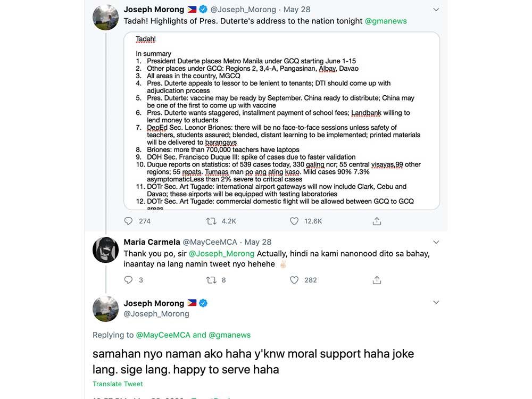The image size is (532, 399).
Task: Open @Joseph_Morong mention in Maria's reply
Action: (221, 253)
